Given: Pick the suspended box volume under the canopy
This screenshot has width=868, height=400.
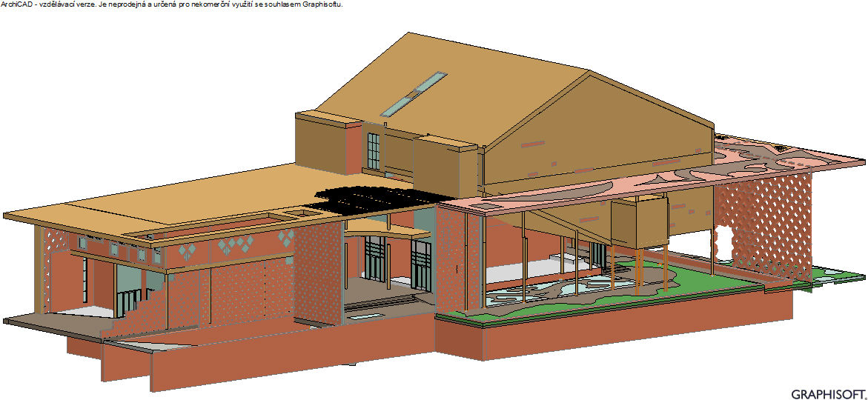Looking at the screenshot, I should 638,222.
